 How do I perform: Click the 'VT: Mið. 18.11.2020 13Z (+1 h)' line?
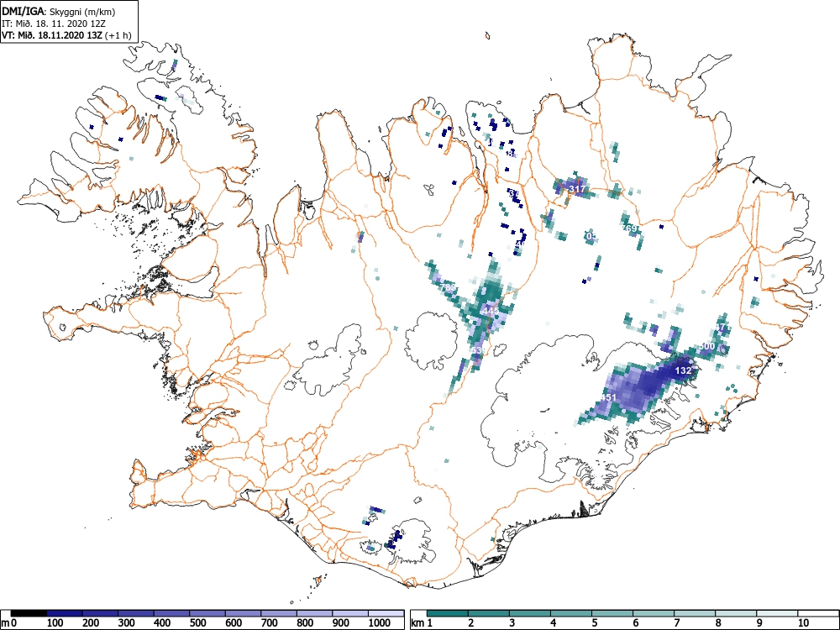pyautogui.click(x=66, y=35)
